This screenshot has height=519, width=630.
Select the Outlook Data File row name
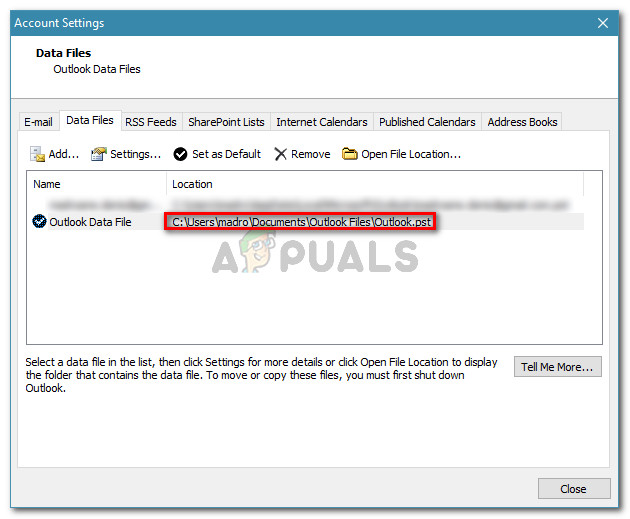tap(90, 222)
